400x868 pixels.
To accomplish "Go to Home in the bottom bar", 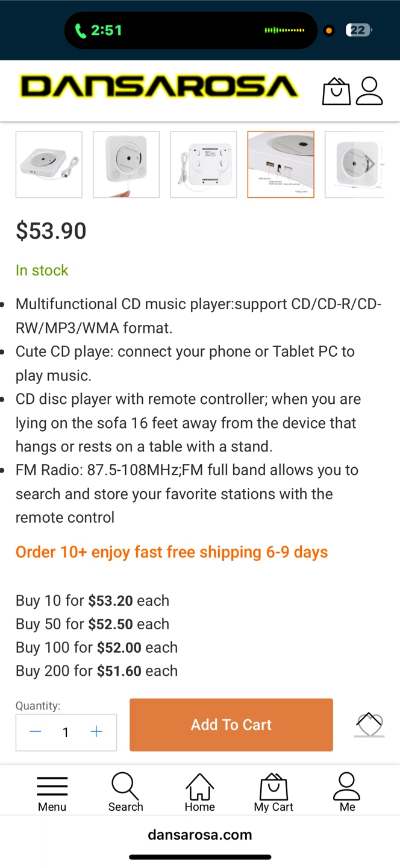I will 199,793.
